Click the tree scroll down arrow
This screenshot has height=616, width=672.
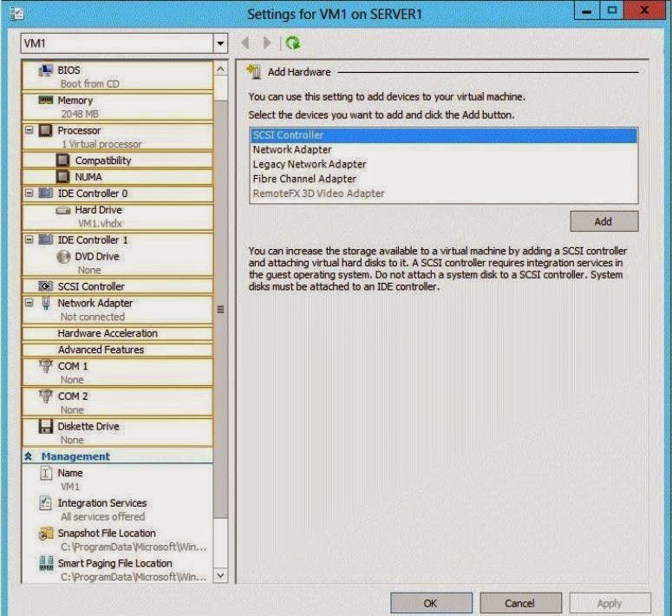click(220, 575)
